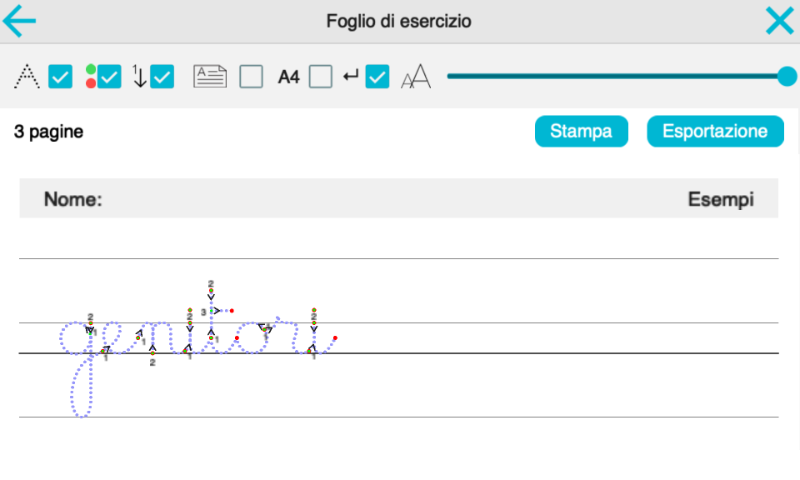Click the font size slider handle
800x480 pixels.
787,77
